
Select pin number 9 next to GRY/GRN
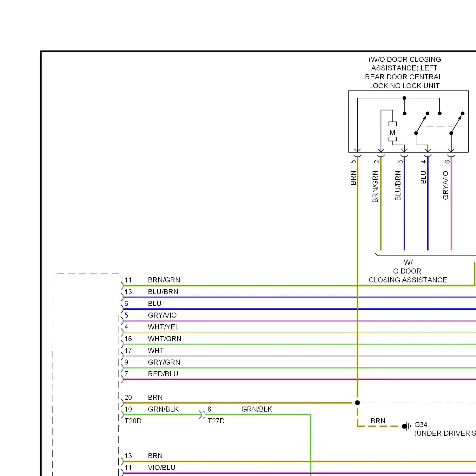tap(126, 362)
